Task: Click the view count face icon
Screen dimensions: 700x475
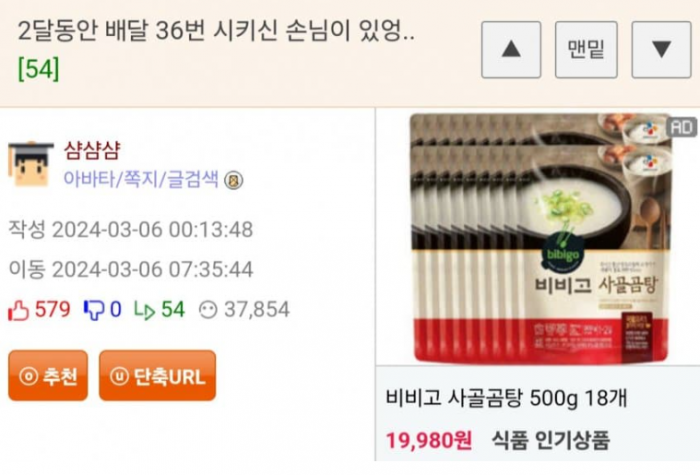Action: pos(208,310)
